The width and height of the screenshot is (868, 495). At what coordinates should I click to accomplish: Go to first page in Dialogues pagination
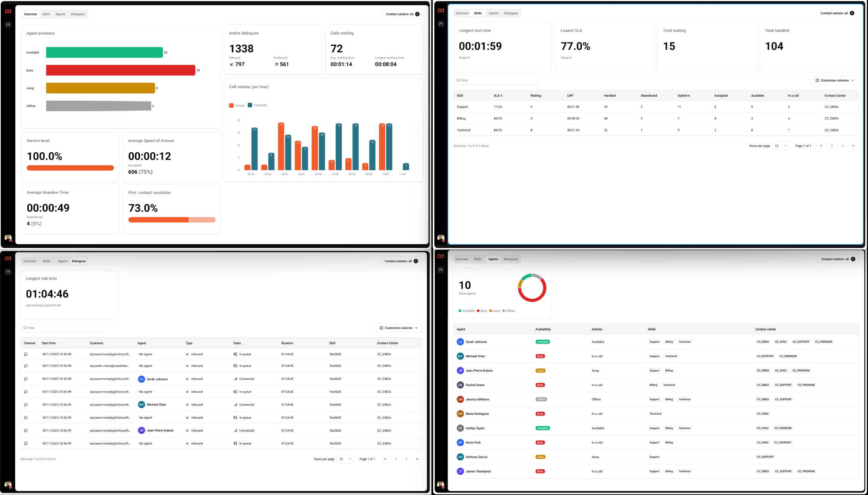(x=385, y=459)
